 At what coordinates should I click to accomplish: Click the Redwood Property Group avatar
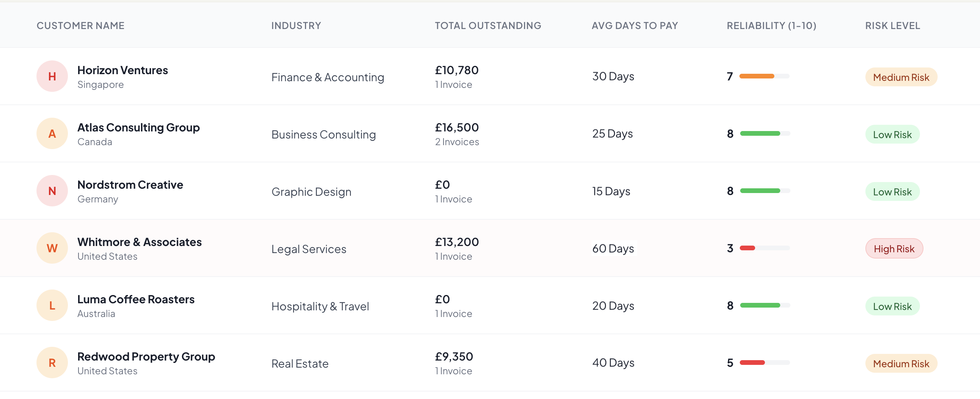(x=52, y=363)
